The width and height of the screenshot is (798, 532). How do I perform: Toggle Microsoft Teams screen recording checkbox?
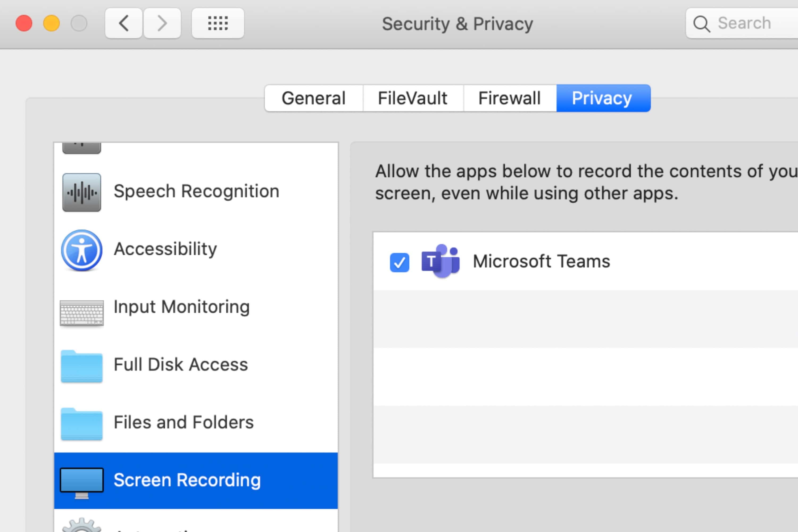point(399,262)
